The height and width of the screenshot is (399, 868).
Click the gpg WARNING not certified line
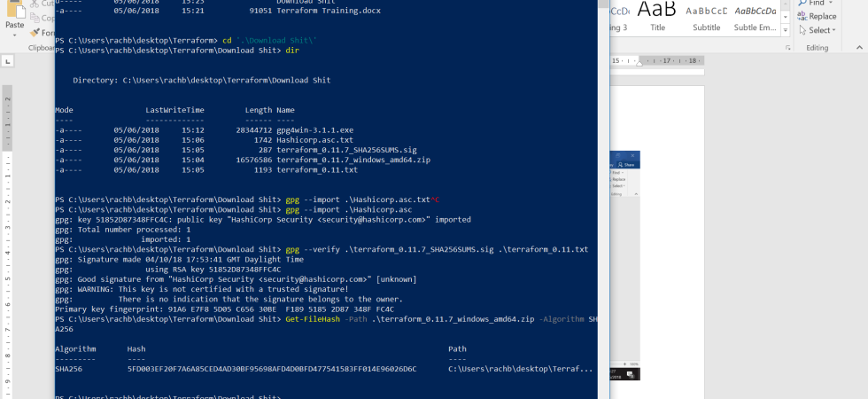pos(202,289)
